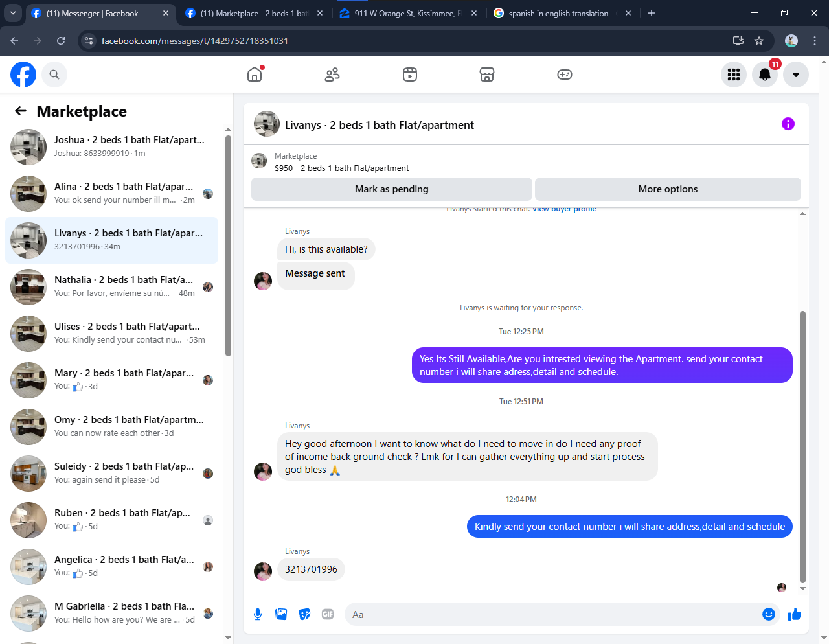Click the 'Kindly send your contact number' message
This screenshot has height=644, width=829.
pyautogui.click(x=630, y=527)
